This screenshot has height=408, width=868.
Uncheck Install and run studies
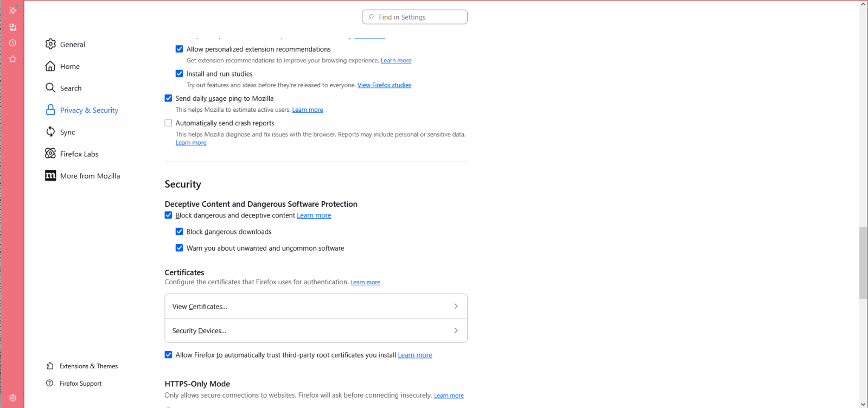179,74
